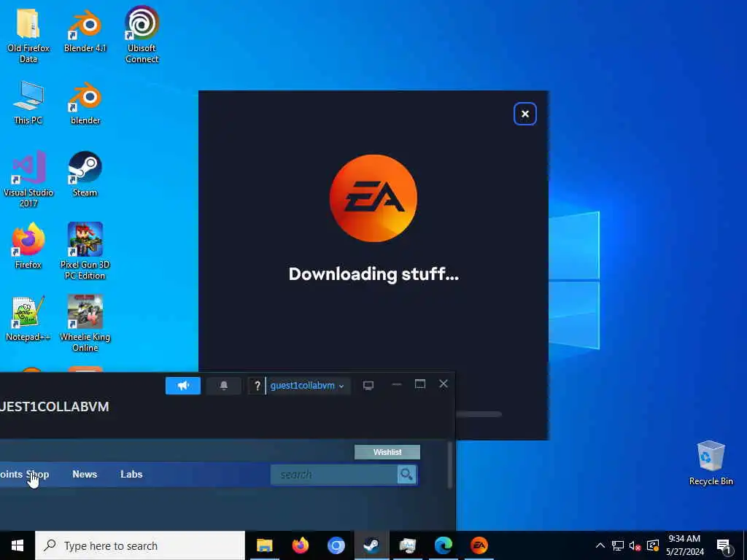Screen dimensions: 747x560
Task: Select Pixel Gun 3D PC Edition shortcut
Action: (x=85, y=252)
